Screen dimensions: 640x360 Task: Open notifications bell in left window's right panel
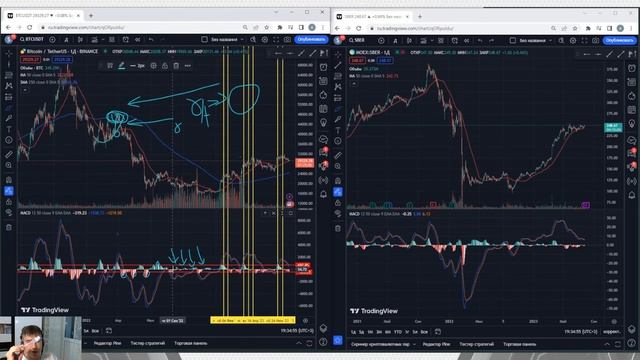(323, 194)
